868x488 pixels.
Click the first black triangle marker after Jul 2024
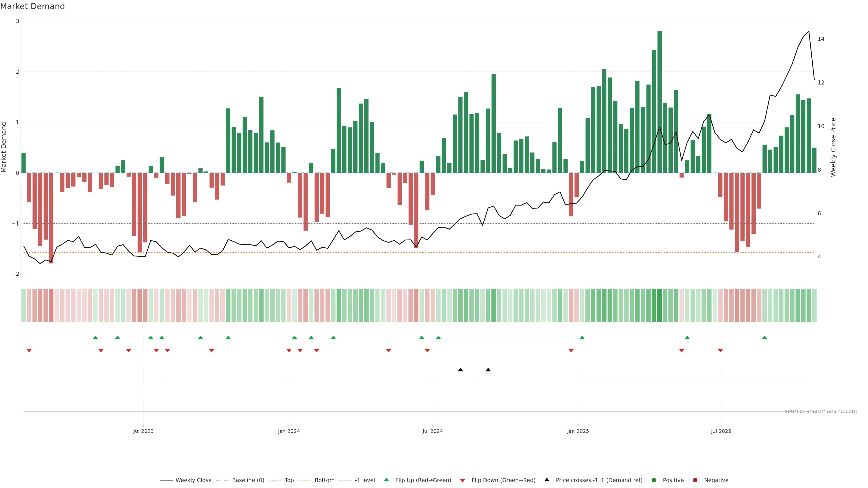460,370
